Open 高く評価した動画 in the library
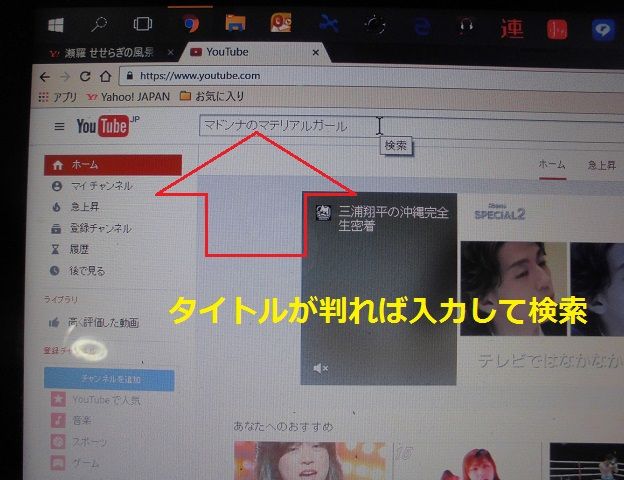Image resolution: width=624 pixels, height=480 pixels. click(x=94, y=322)
